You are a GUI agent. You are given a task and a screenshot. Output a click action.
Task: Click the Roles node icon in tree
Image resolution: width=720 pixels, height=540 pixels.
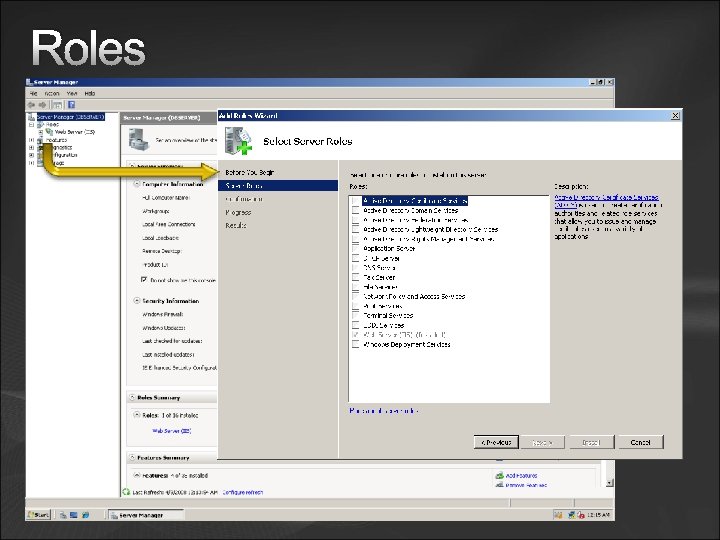click(x=40, y=124)
